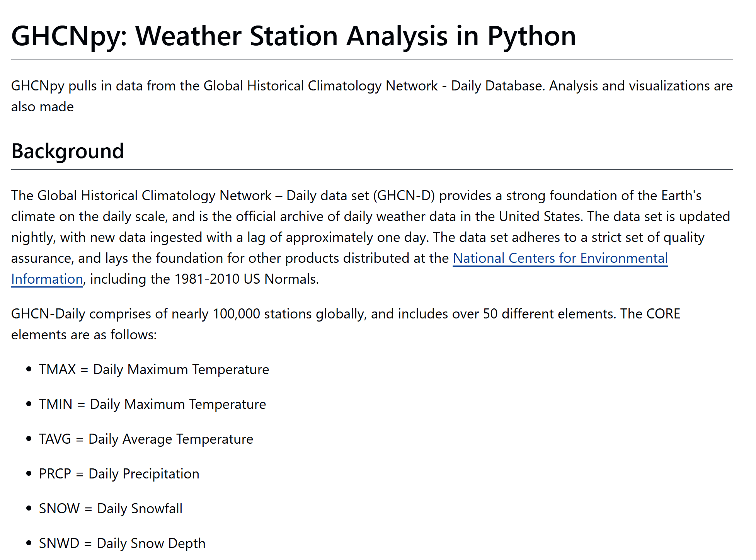This screenshot has height=560, width=756.
Task: Click the GHCNpy: Weather Station Analysis in Python heading
Action: coord(294,36)
